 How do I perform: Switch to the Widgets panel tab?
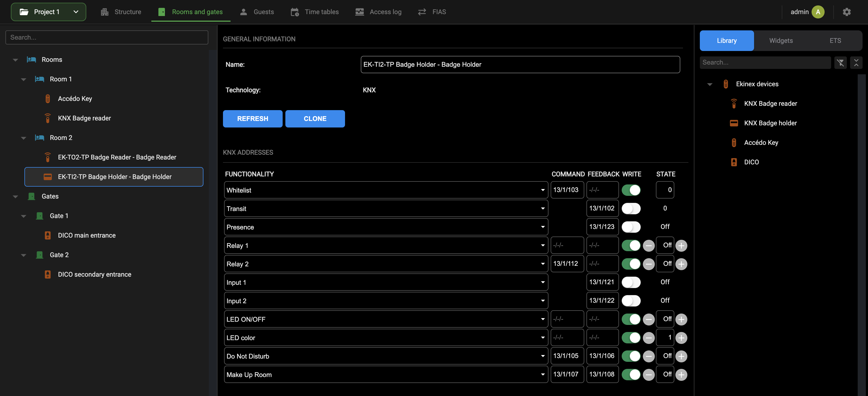click(781, 41)
